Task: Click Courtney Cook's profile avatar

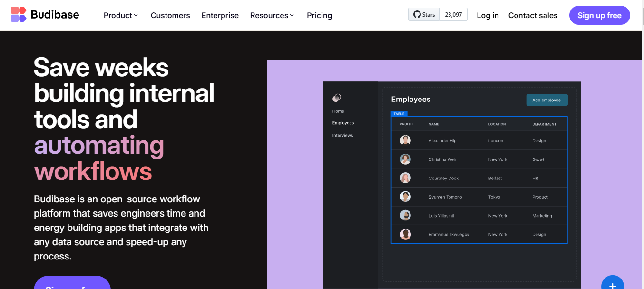Action: coord(405,178)
